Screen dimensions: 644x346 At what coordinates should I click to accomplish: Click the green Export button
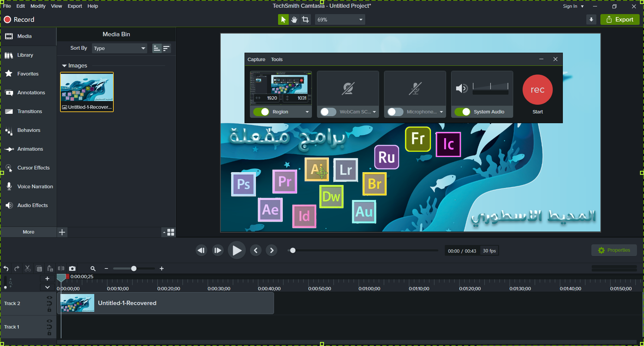tap(620, 19)
